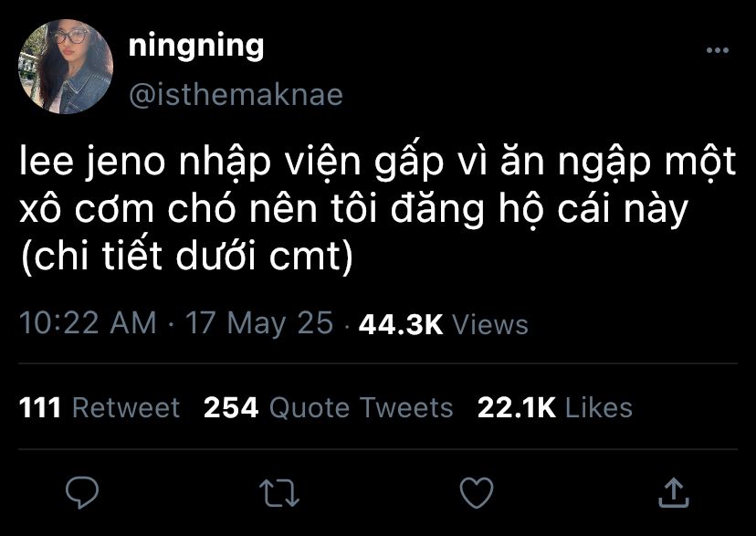See who gave the 22.1K Likes
This screenshot has height=536, width=756.
pos(555,407)
